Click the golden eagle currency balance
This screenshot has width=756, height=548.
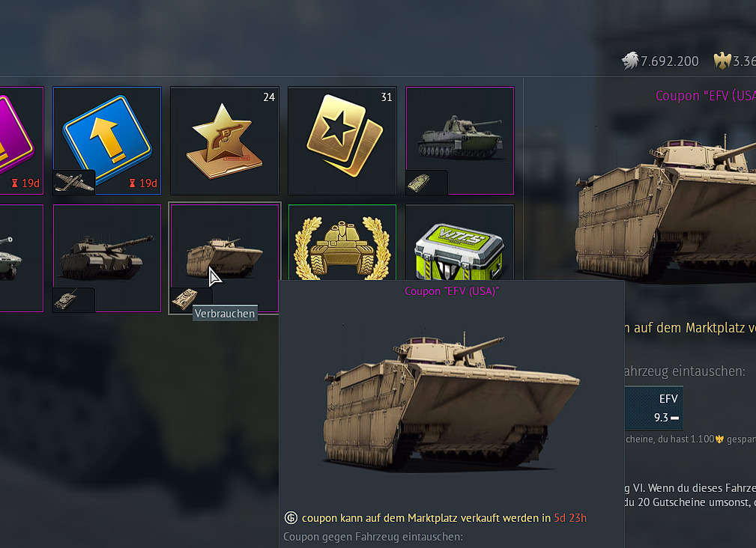coord(734,61)
